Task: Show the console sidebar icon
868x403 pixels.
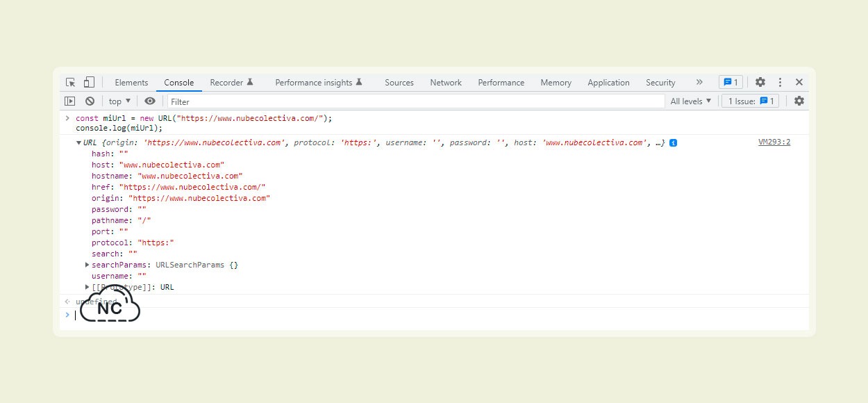Action: tap(70, 101)
